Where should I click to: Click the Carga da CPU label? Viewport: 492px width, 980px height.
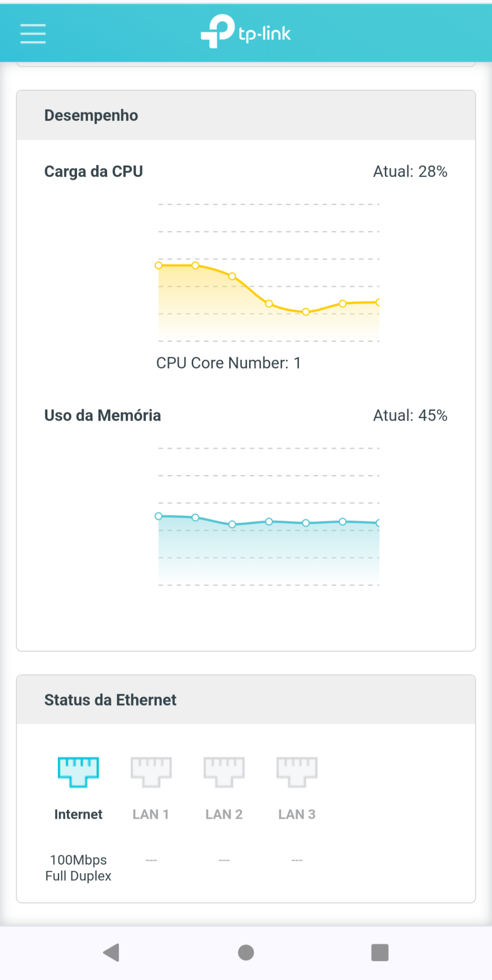tap(94, 171)
